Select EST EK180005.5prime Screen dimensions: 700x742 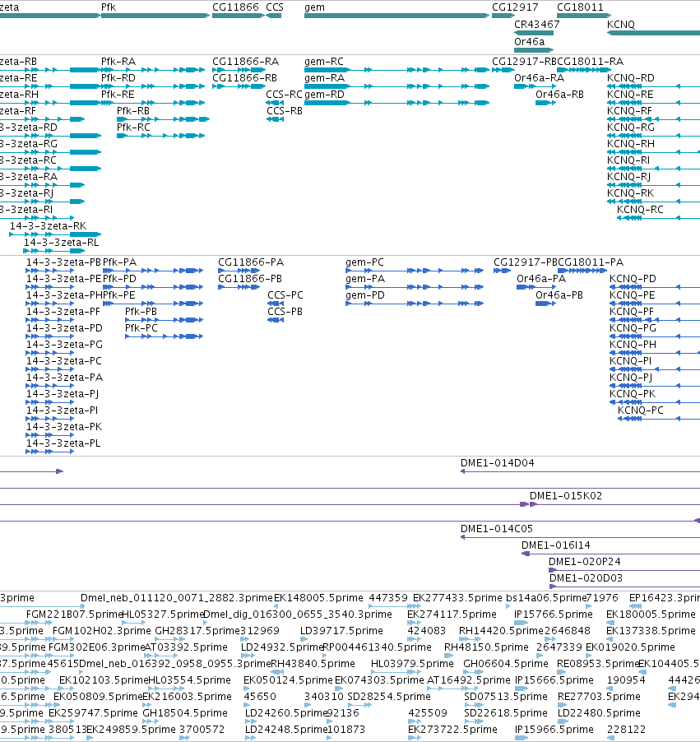pyautogui.click(x=651, y=614)
